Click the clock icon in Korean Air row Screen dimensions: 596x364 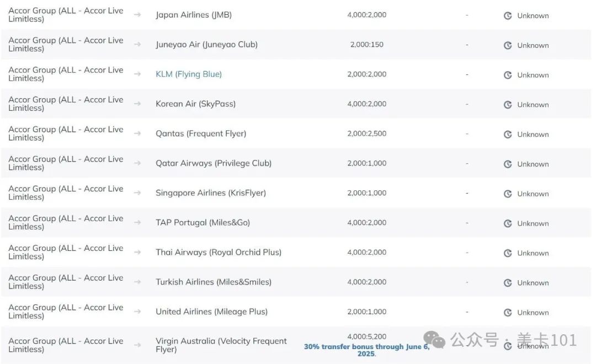(x=508, y=104)
